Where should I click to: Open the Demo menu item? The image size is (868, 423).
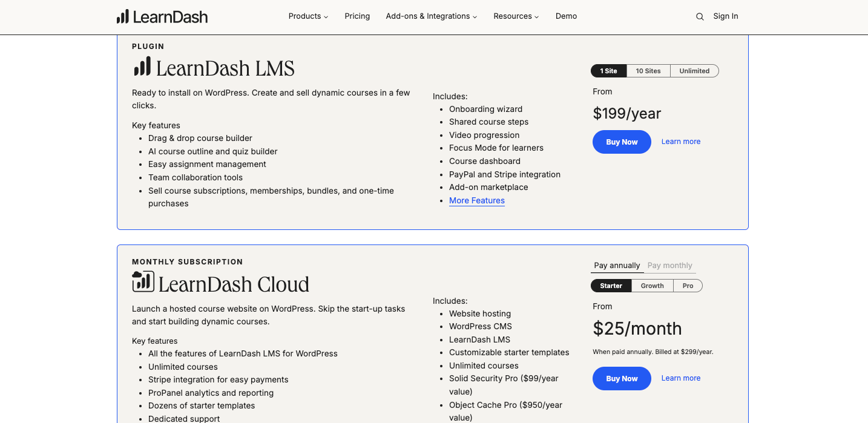(x=566, y=16)
